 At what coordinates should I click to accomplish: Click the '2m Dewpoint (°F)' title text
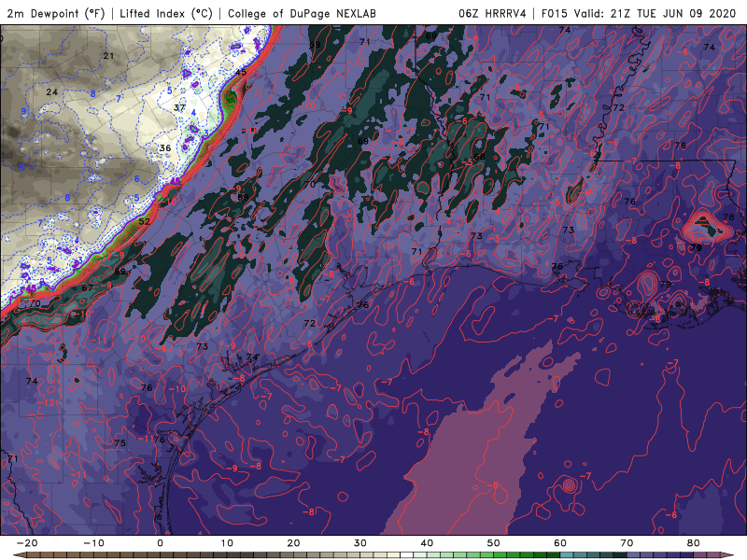[55, 13]
